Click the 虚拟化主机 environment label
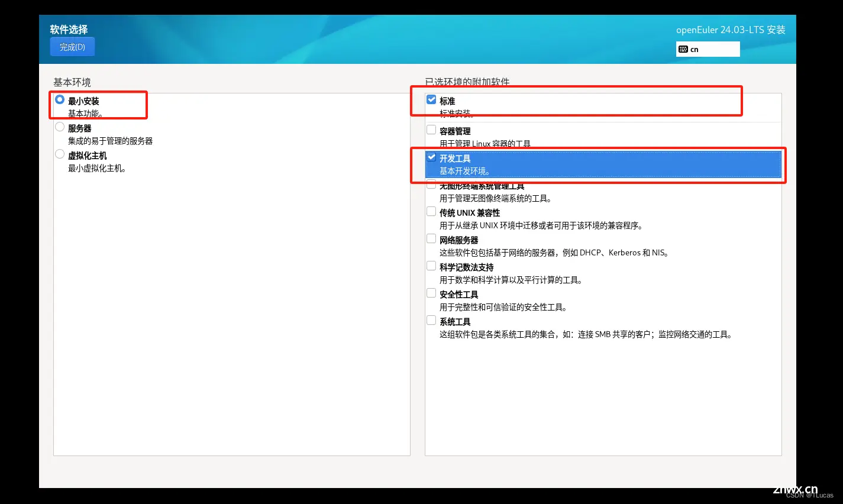Viewport: 843px width, 504px height. click(88, 156)
